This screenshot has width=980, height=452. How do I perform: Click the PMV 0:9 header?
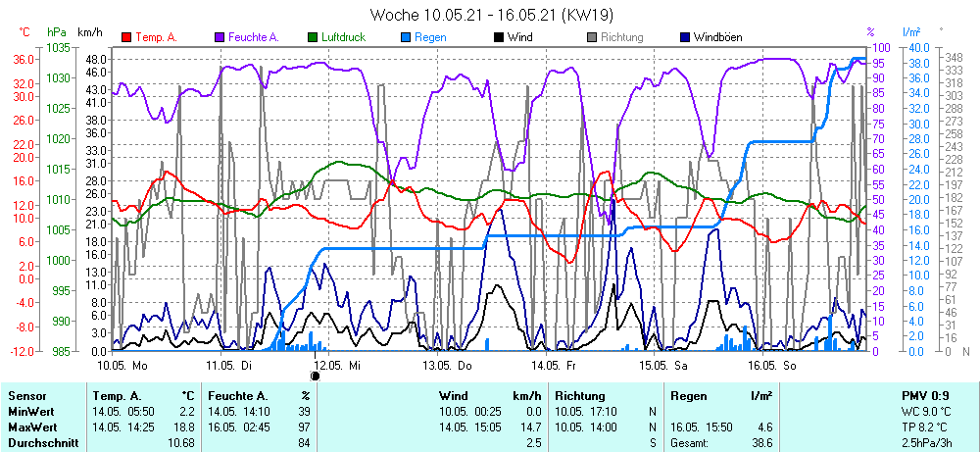pos(926,396)
